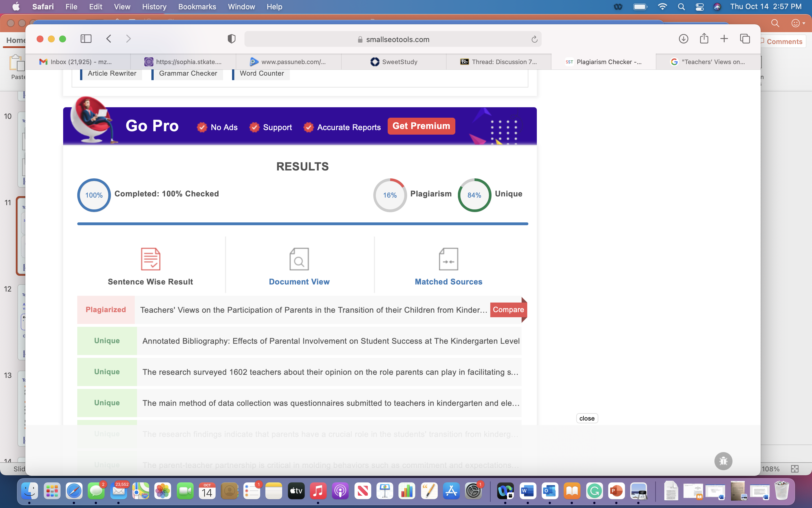Open the Trash in the Dock
The image size is (812, 508).
pos(782,491)
